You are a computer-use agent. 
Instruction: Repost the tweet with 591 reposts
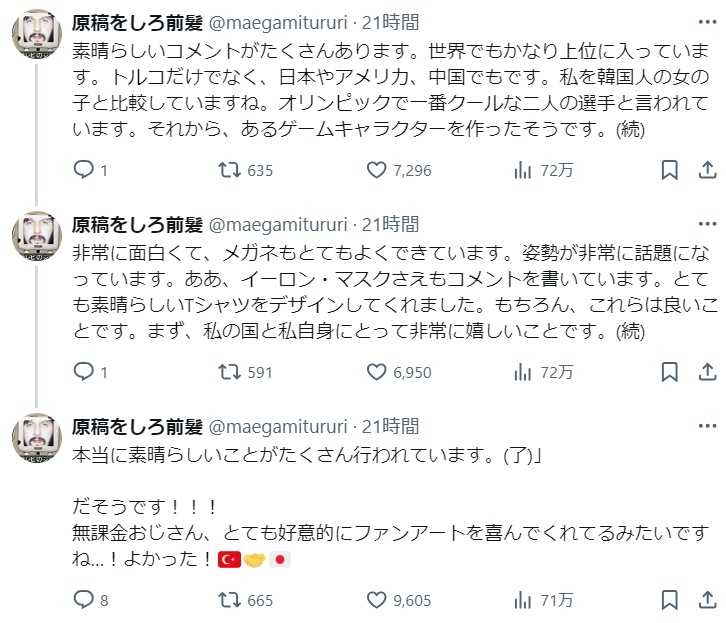pyautogui.click(x=230, y=372)
